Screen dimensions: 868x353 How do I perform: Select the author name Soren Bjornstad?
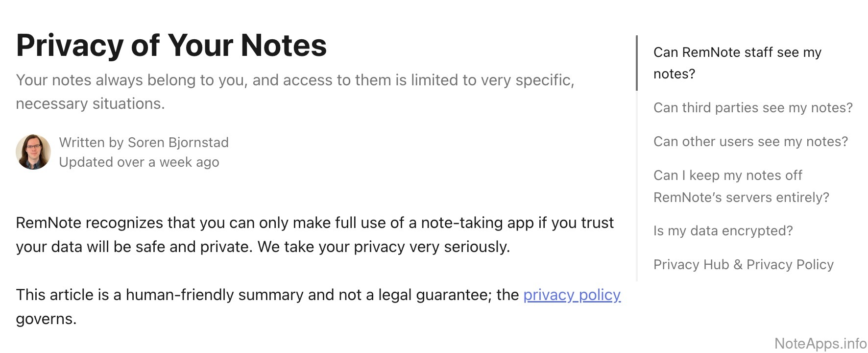pyautogui.click(x=178, y=142)
